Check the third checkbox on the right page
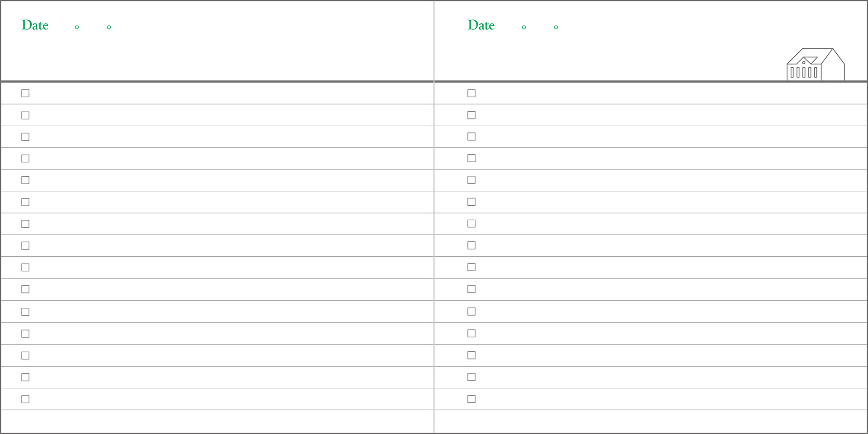 (472, 137)
